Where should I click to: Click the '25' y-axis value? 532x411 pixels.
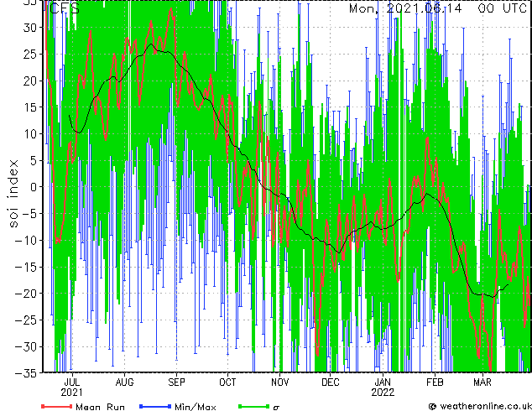tap(30, 54)
